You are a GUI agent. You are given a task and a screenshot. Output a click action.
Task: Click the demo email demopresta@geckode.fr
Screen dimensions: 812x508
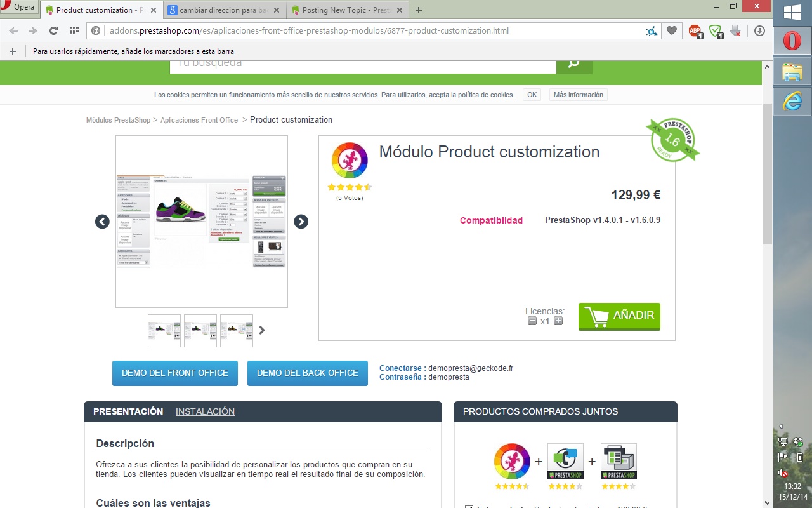(x=471, y=368)
